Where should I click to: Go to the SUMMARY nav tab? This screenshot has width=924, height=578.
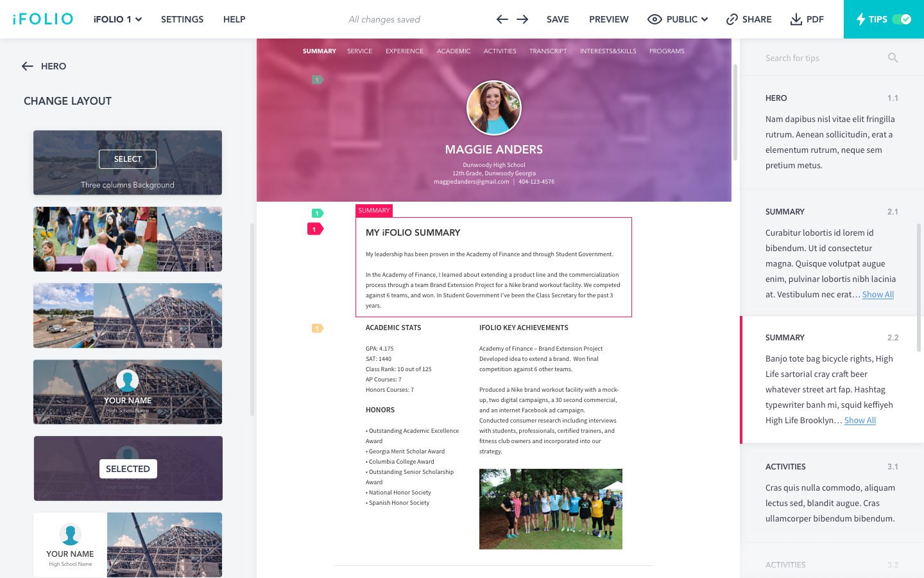coord(320,51)
